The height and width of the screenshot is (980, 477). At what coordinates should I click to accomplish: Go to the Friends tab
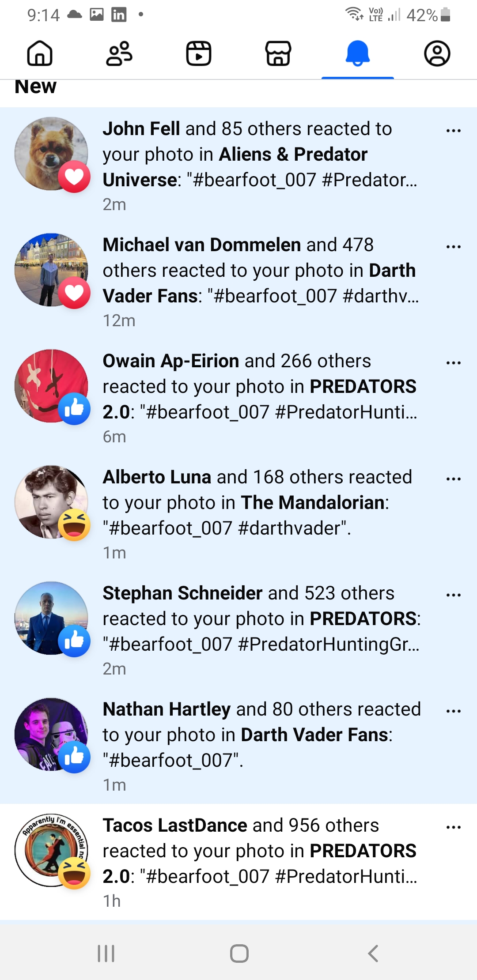coord(119,54)
